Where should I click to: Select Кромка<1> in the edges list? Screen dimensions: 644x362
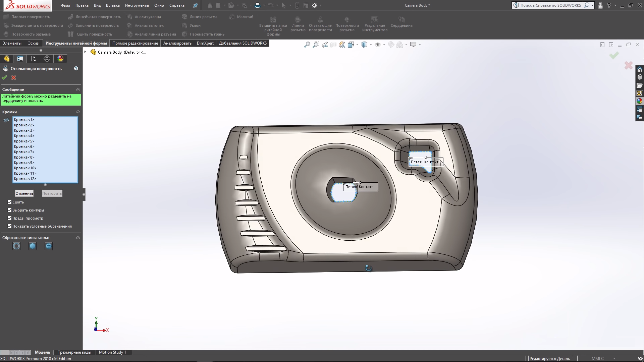(45, 120)
